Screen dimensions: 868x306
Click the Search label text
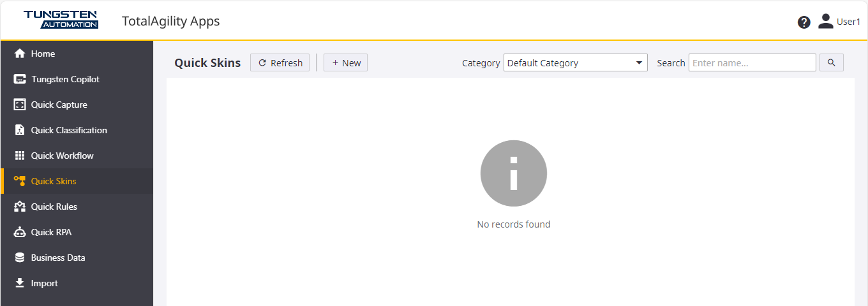coord(671,63)
